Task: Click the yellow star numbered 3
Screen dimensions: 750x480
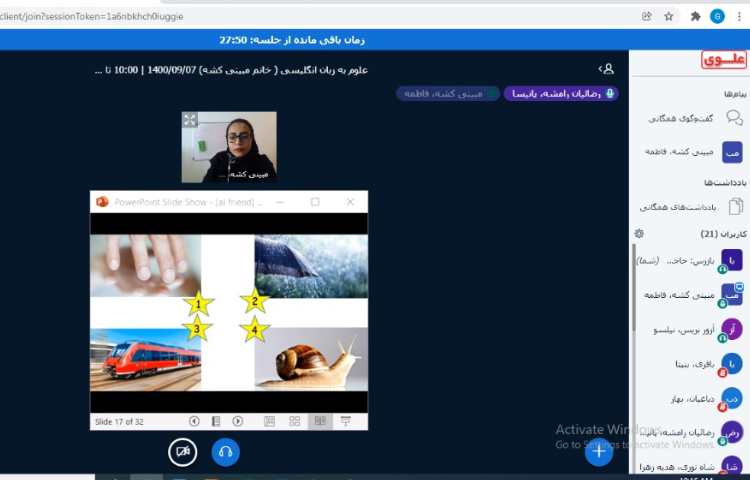Action: click(197, 329)
